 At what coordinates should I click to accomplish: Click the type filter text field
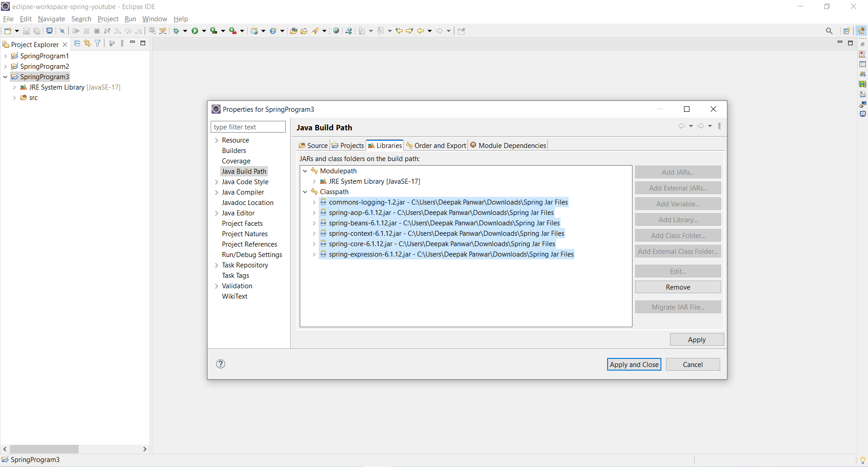point(248,127)
